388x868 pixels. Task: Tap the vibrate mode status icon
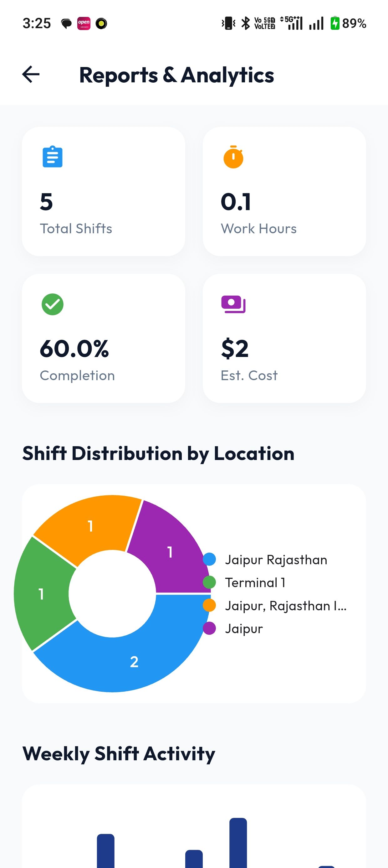[228, 23]
